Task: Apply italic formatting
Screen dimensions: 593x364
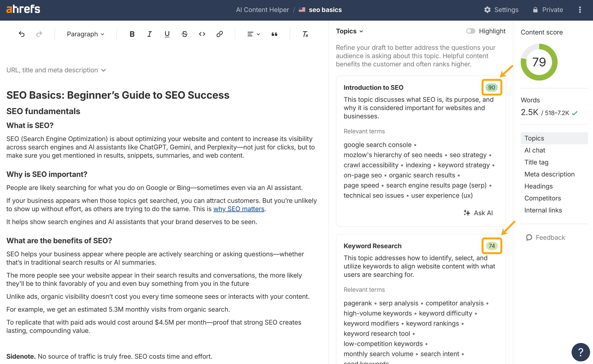Action: (x=149, y=34)
